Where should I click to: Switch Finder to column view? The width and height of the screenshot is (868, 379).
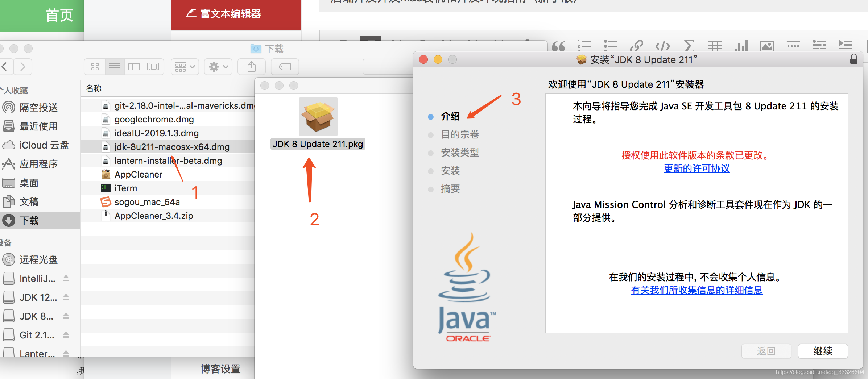(134, 67)
